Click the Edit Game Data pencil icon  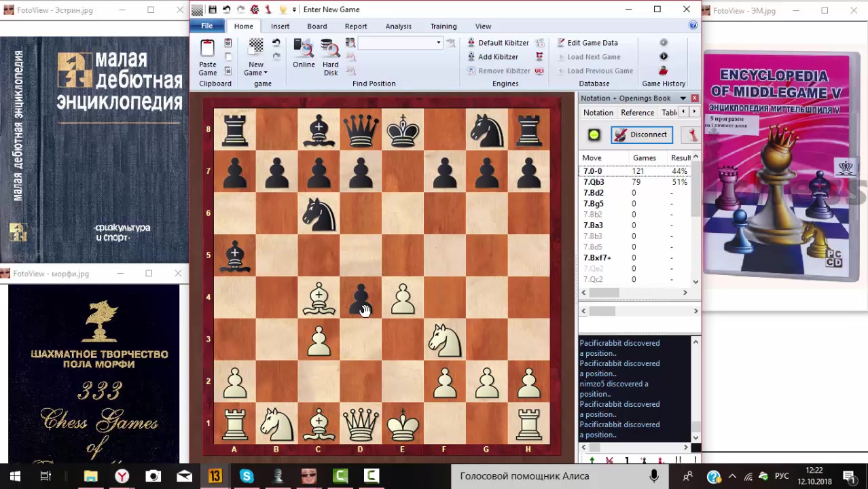coord(561,43)
